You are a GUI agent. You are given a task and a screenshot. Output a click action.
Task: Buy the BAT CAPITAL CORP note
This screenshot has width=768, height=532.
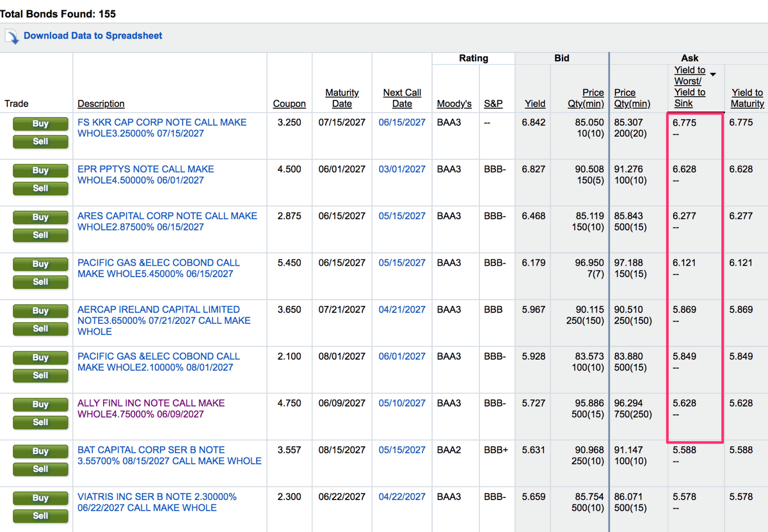[40, 451]
